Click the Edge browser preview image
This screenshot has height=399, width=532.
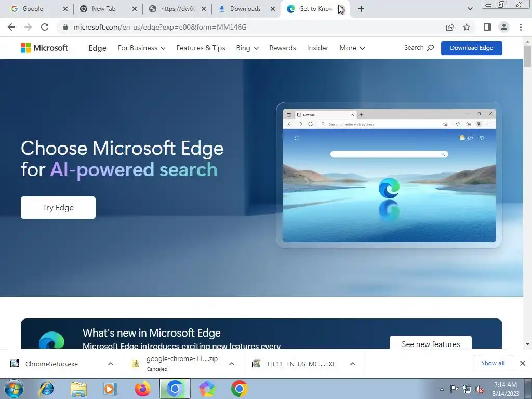389,175
